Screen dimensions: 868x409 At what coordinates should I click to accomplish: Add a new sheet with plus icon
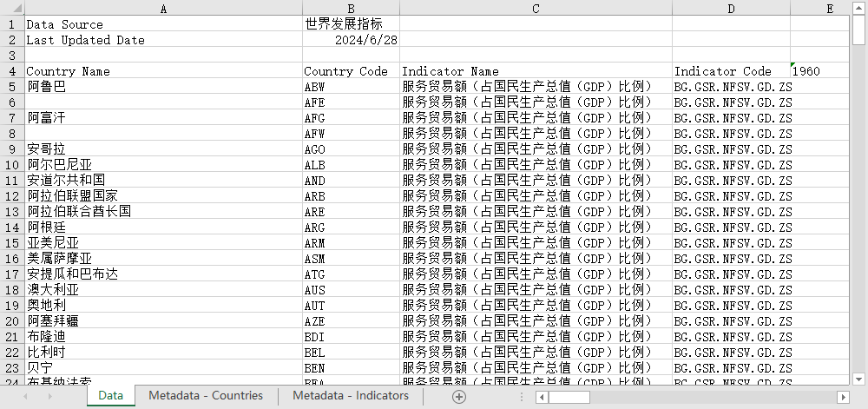(459, 396)
